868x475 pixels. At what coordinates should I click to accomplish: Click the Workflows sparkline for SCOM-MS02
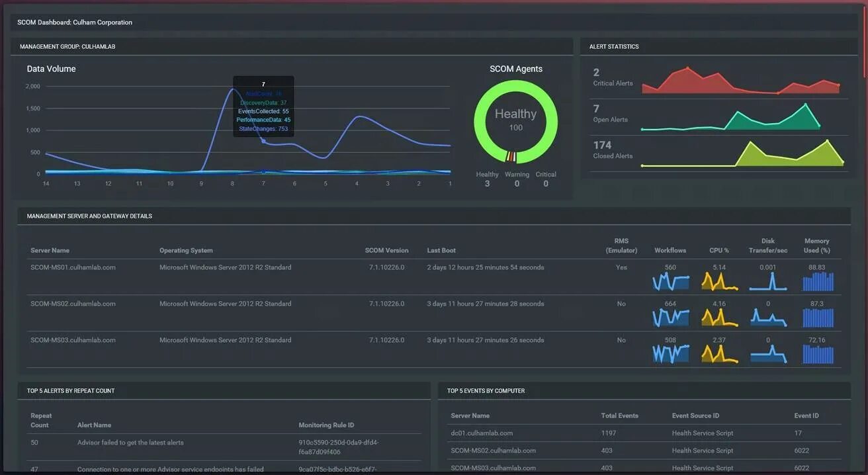pos(671,318)
